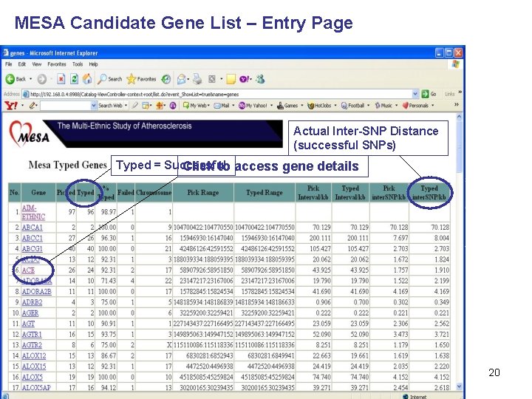Click the Football toolbar button
The image size is (532, 399).
point(355,106)
